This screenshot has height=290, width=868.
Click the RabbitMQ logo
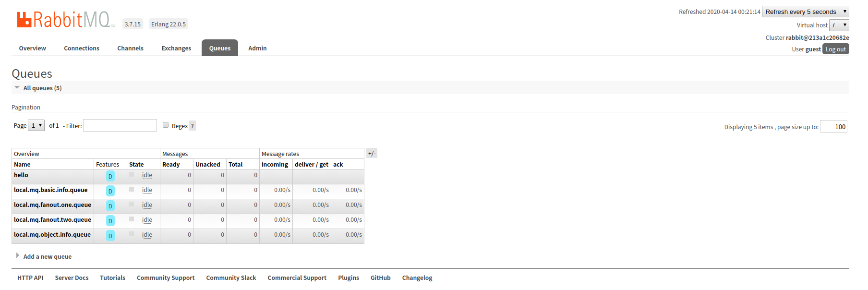[65, 20]
